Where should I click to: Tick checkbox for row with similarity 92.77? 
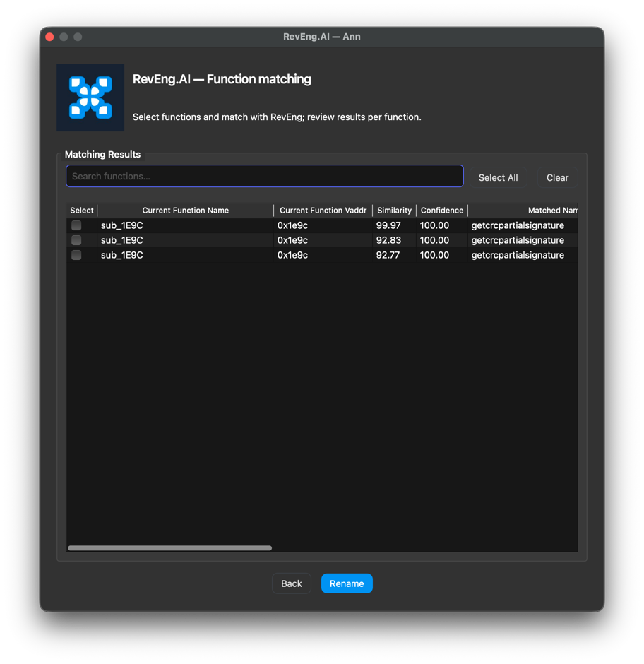pyautogui.click(x=76, y=255)
